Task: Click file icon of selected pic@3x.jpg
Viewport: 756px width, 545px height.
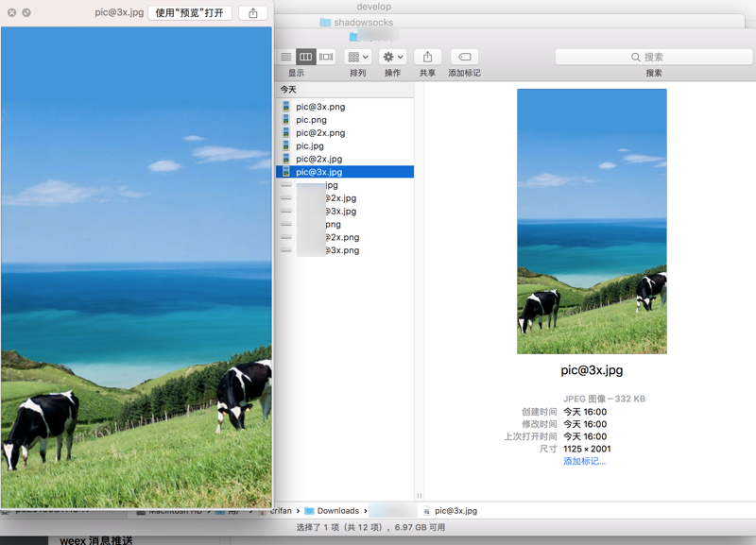Action: coord(286,172)
